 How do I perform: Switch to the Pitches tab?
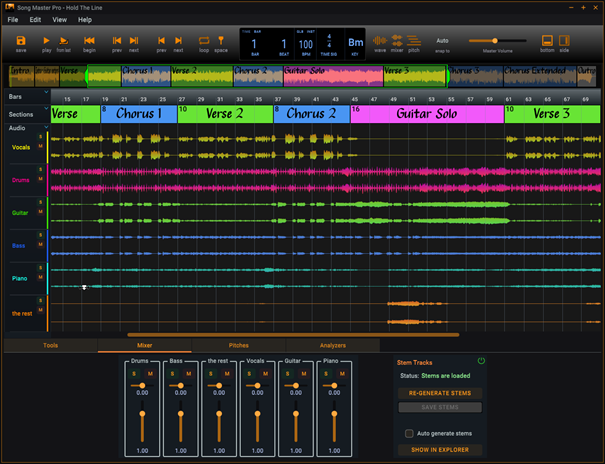click(x=239, y=345)
